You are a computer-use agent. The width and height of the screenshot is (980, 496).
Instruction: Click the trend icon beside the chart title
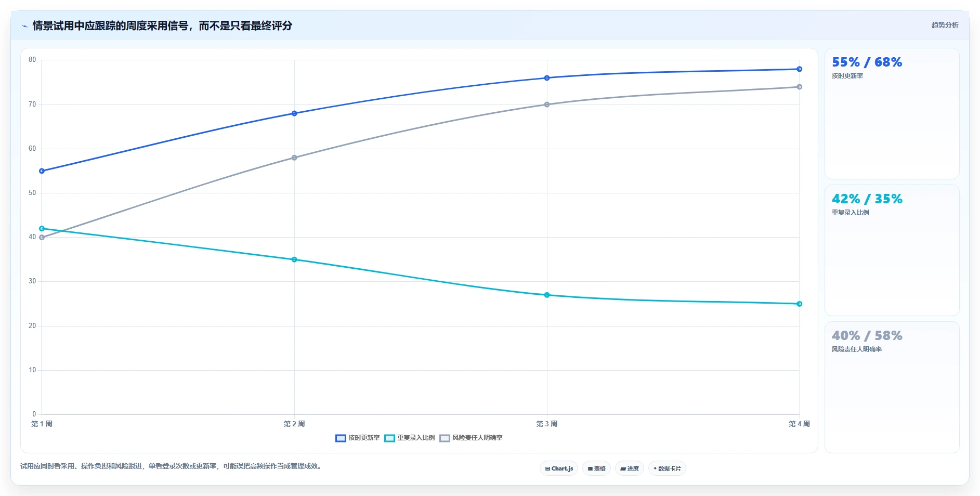pyautogui.click(x=24, y=26)
